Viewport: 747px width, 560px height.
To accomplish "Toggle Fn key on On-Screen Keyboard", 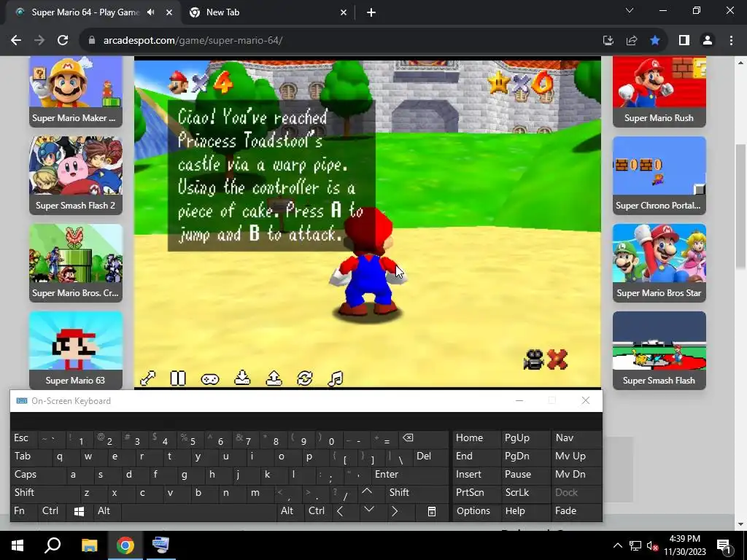I will tap(23, 511).
